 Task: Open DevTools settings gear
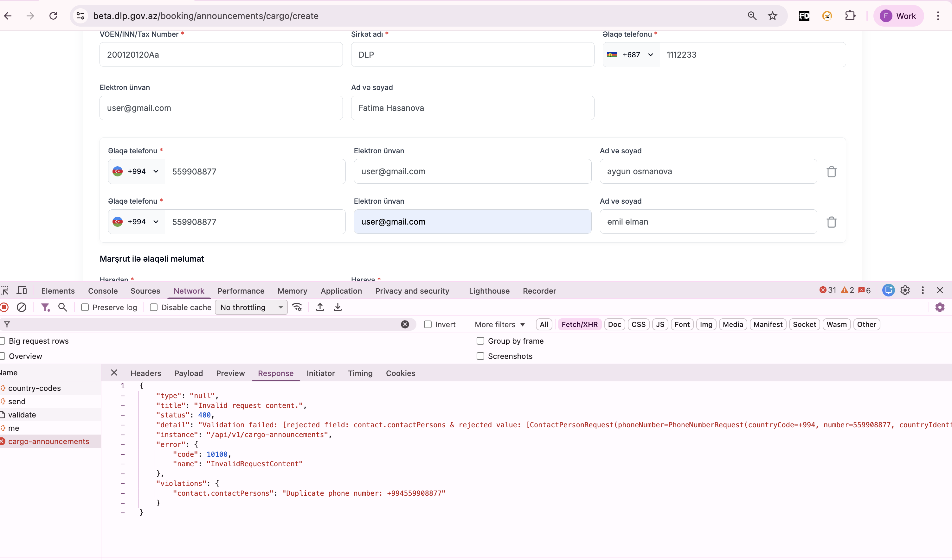905,290
